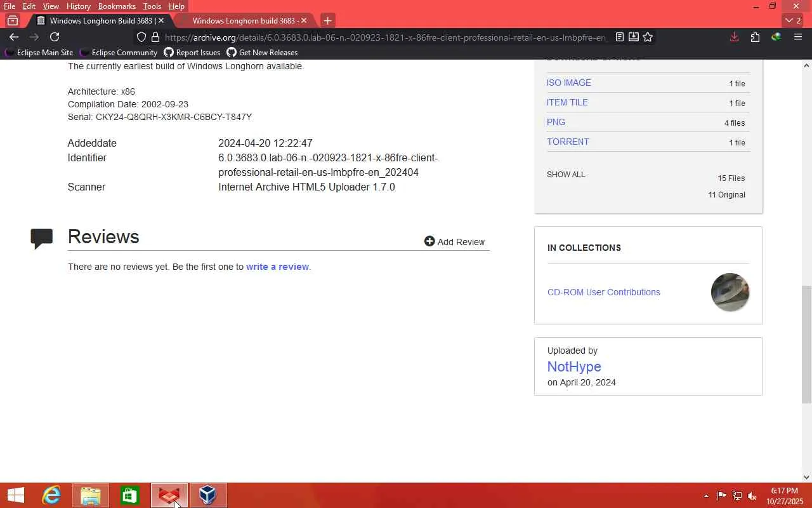Click the write a review link

tap(277, 267)
